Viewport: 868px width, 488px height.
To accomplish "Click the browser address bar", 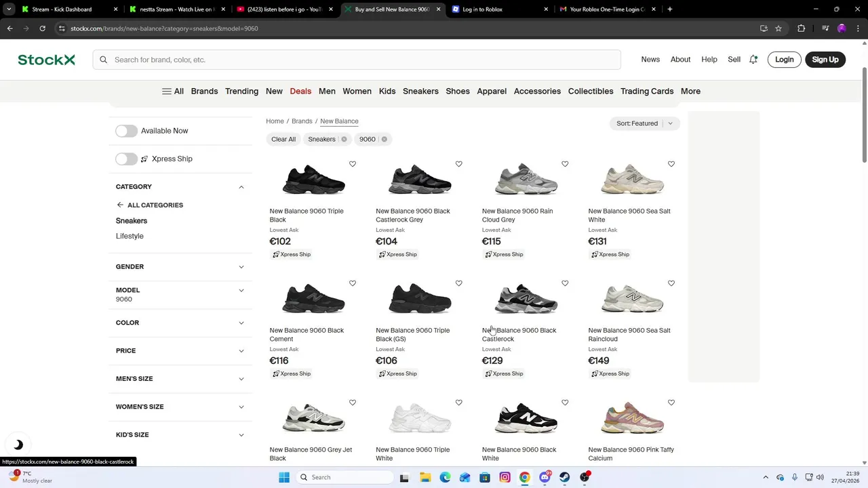I will tap(407, 28).
